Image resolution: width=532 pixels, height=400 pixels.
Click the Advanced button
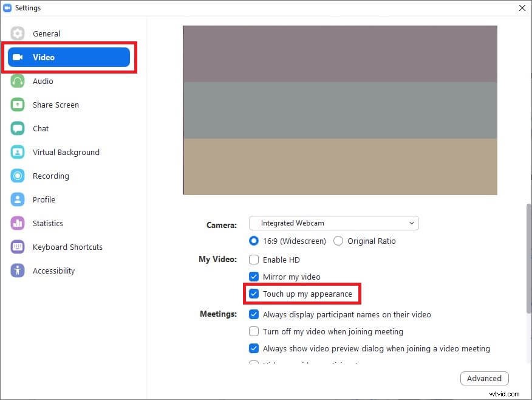pyautogui.click(x=484, y=378)
